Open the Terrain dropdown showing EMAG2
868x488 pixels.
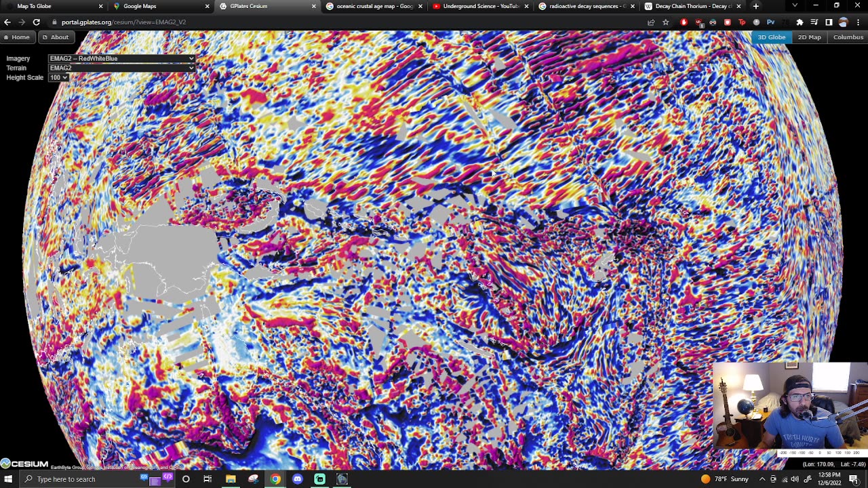click(122, 68)
